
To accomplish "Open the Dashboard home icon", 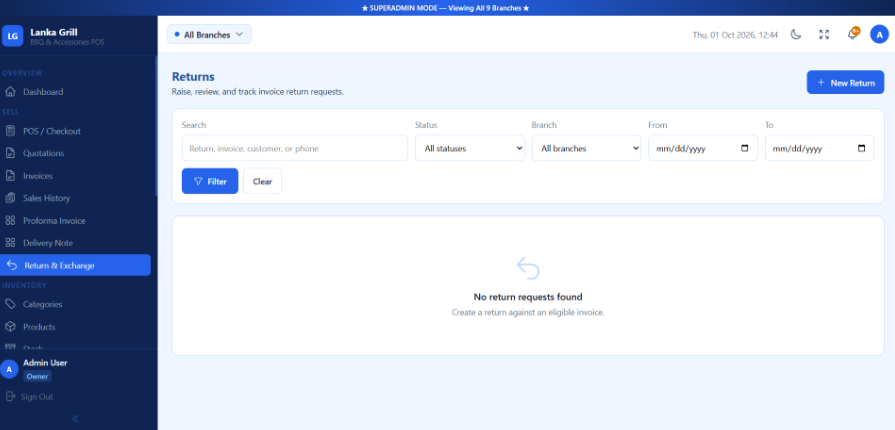I will tap(10, 92).
